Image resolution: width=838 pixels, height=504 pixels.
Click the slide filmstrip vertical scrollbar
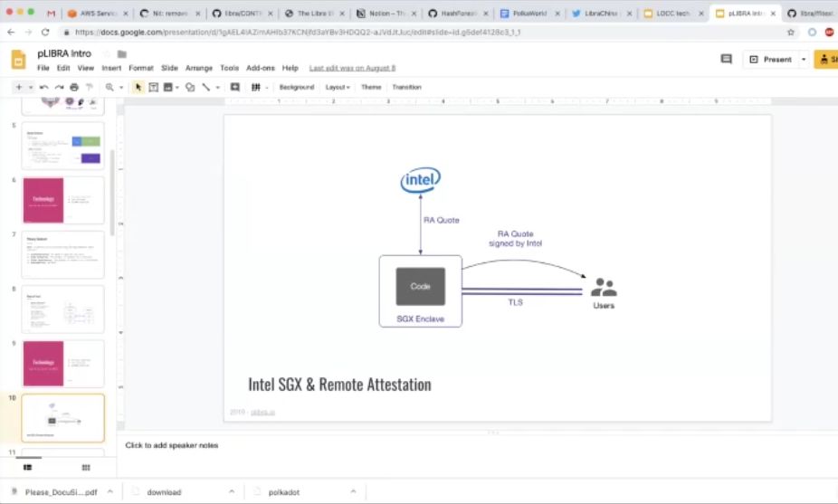(112, 193)
